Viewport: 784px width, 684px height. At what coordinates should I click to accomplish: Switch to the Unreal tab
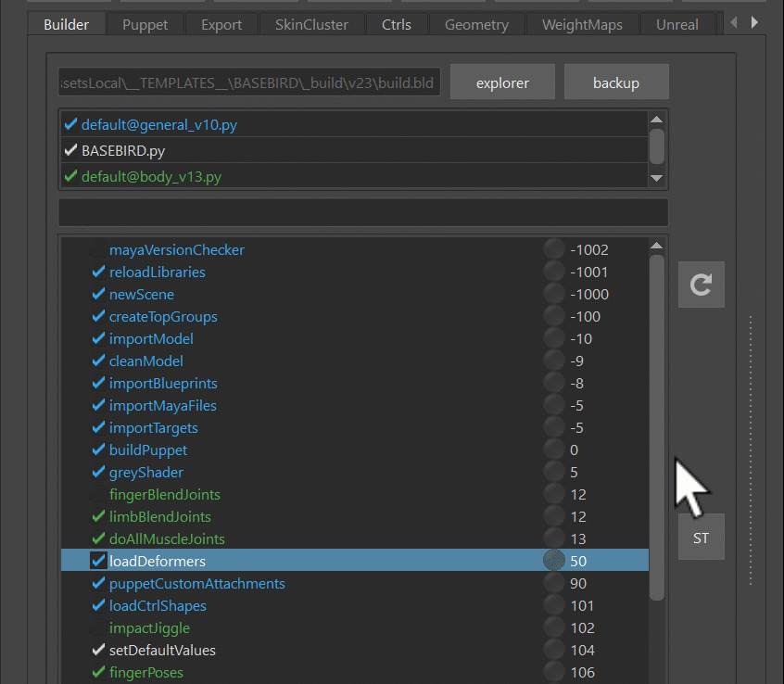click(x=677, y=24)
